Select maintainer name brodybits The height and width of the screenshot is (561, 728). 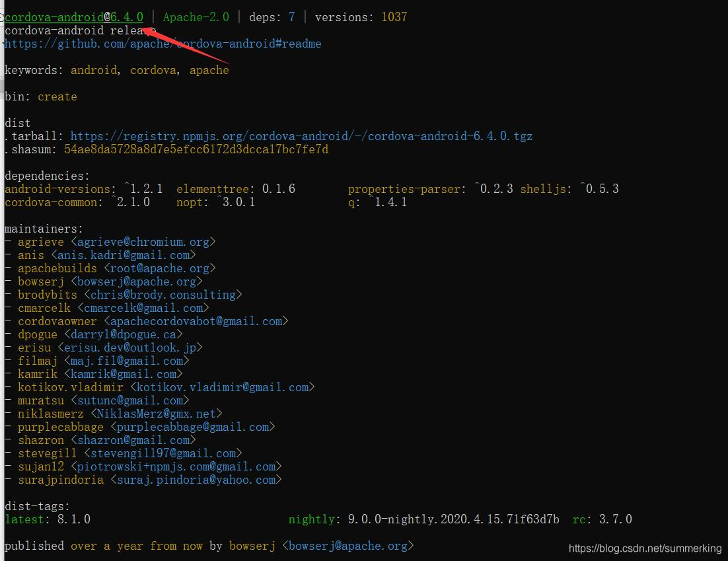(x=48, y=295)
